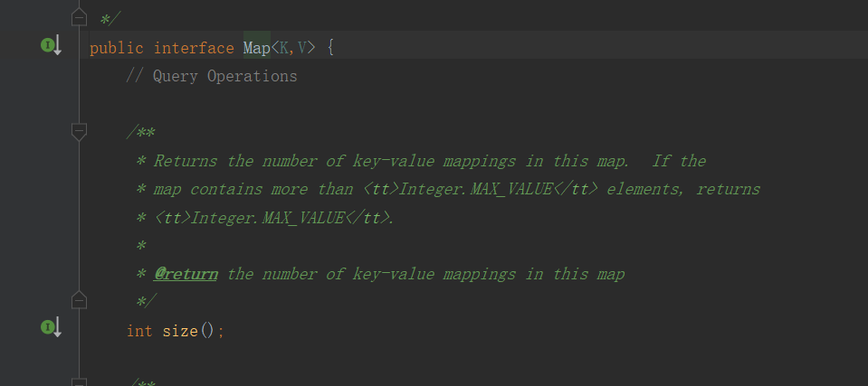Click fold marker above the Map interface declaration
This screenshot has width=868, height=386.
point(79,18)
